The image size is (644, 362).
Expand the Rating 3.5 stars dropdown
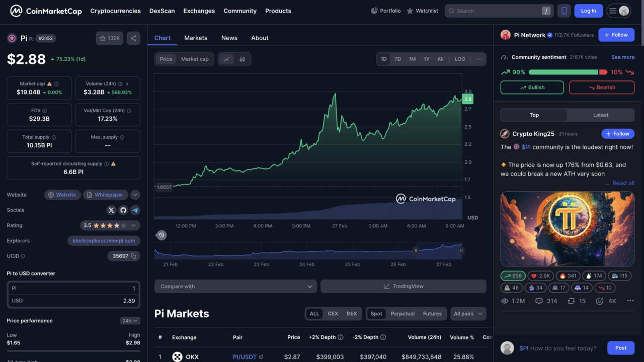[x=134, y=226]
